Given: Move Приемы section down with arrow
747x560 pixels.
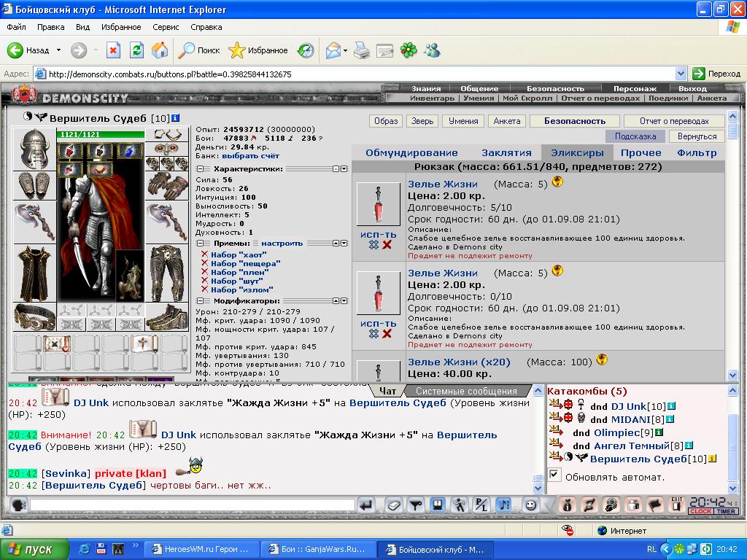Looking at the screenshot, I should (344, 244).
